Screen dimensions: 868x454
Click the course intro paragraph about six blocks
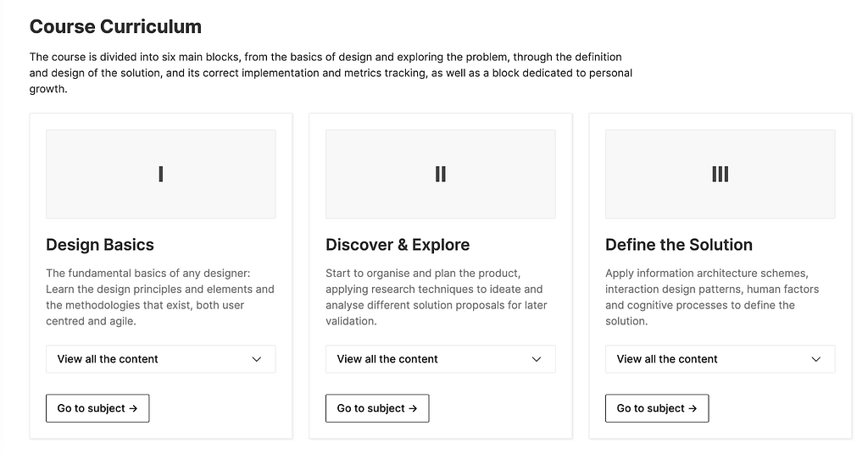pyautogui.click(x=331, y=73)
